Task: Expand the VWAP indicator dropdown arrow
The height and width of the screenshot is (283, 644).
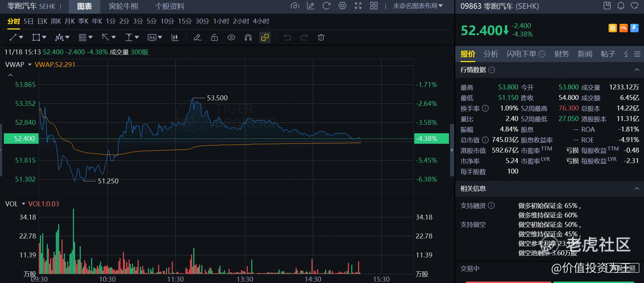Action: [30, 65]
